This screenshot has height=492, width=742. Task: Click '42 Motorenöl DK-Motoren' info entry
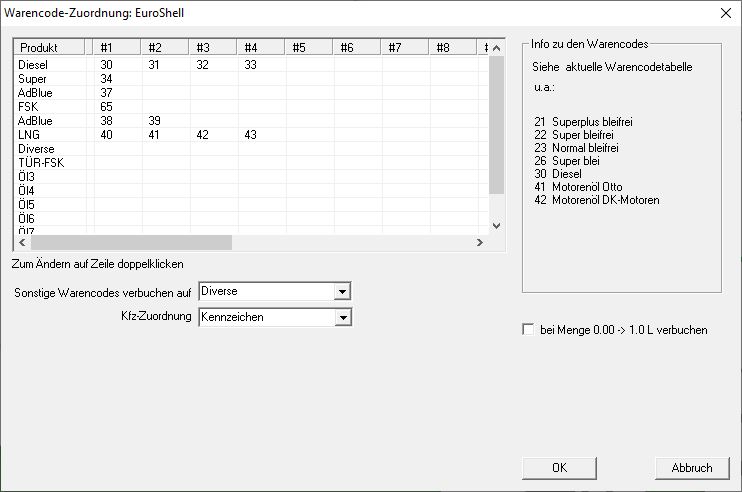click(x=596, y=200)
